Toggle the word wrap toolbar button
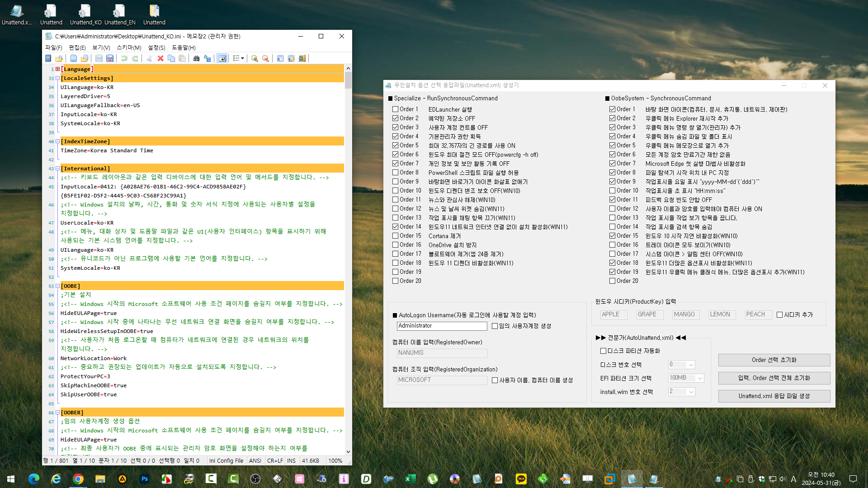Image resolution: width=868 pixels, height=488 pixels. 222,58
